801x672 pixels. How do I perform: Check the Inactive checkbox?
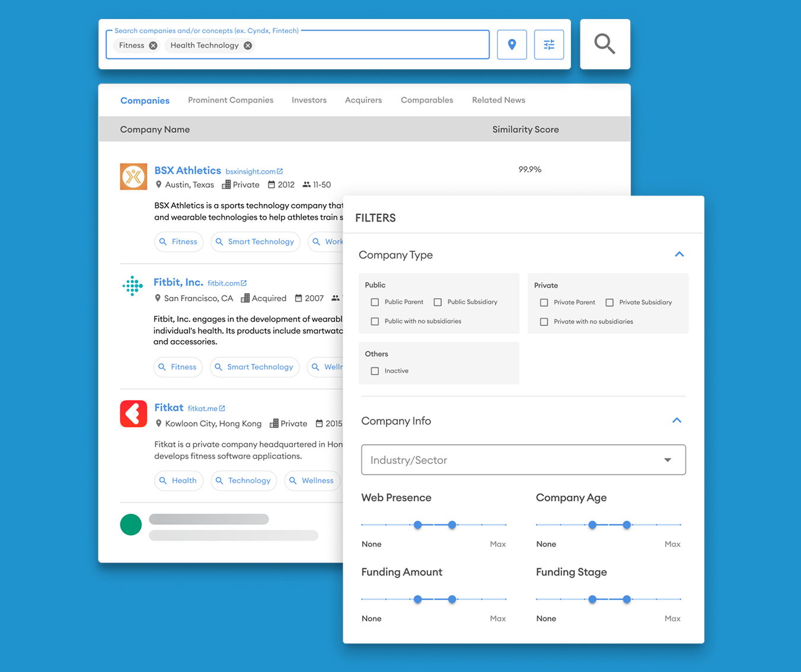[375, 371]
